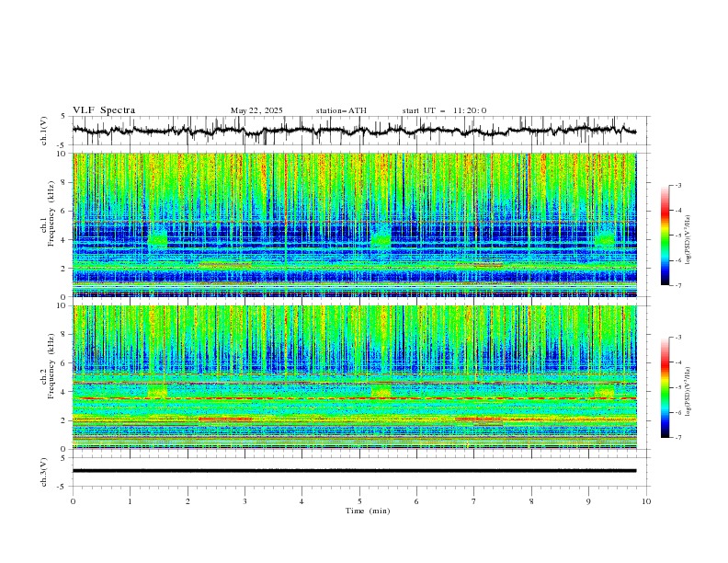Click the time axis tick label "1"

(130, 501)
